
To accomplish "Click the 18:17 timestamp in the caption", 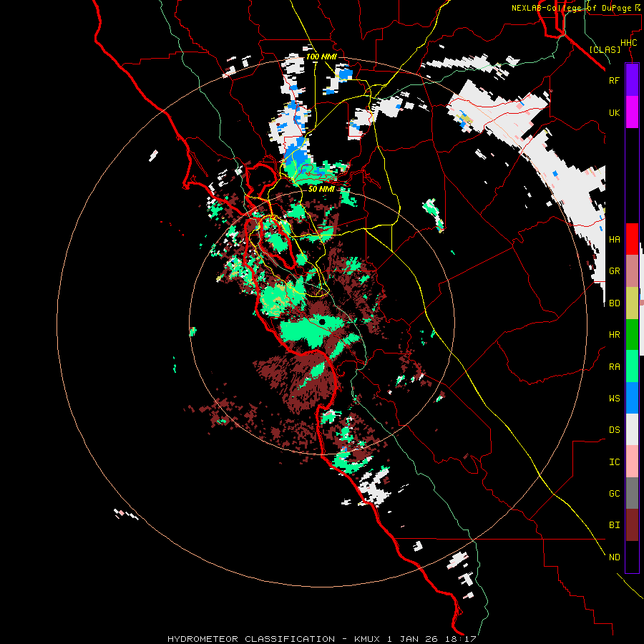I will coord(462,639).
